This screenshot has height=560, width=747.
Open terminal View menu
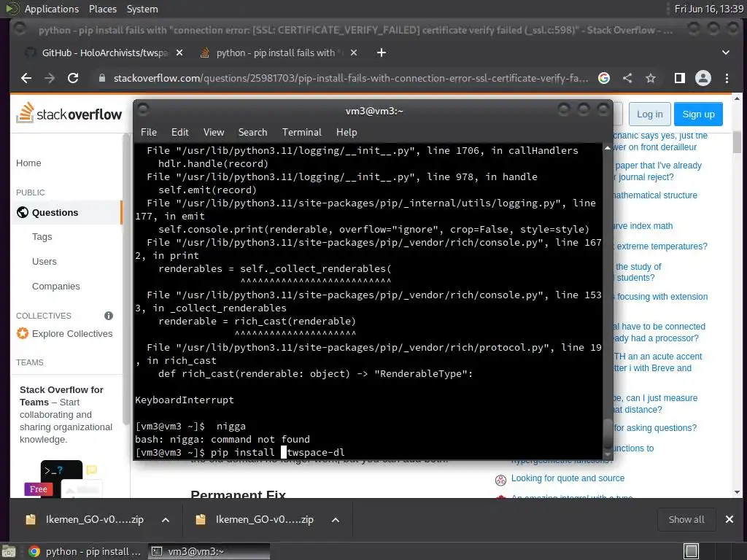(x=214, y=133)
